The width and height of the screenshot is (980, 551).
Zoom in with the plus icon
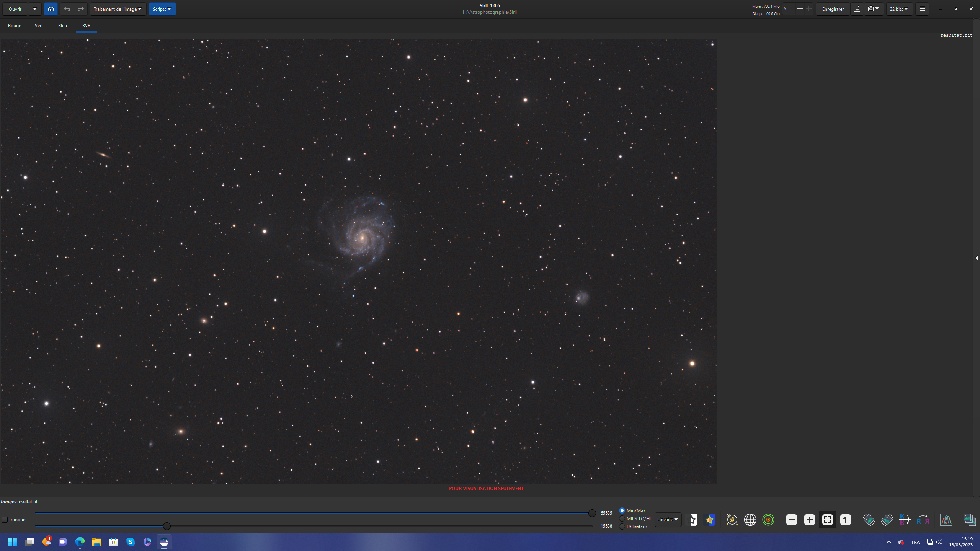(x=809, y=520)
